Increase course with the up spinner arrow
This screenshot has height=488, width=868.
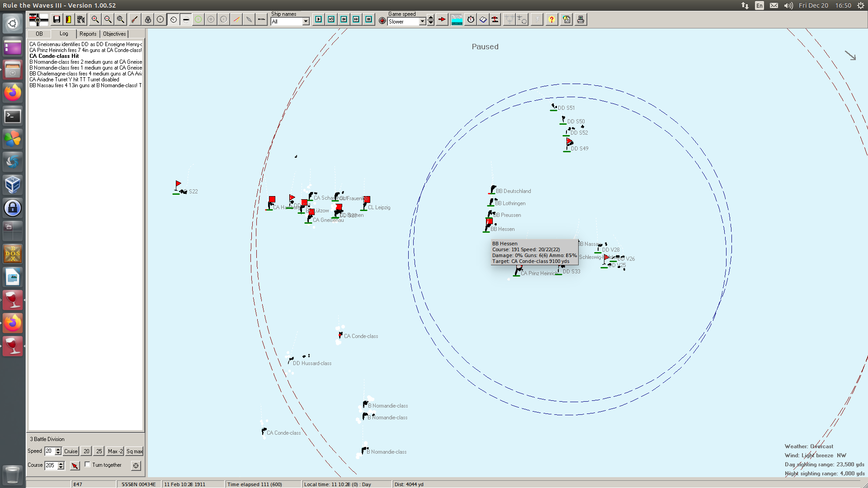pyautogui.click(x=61, y=463)
